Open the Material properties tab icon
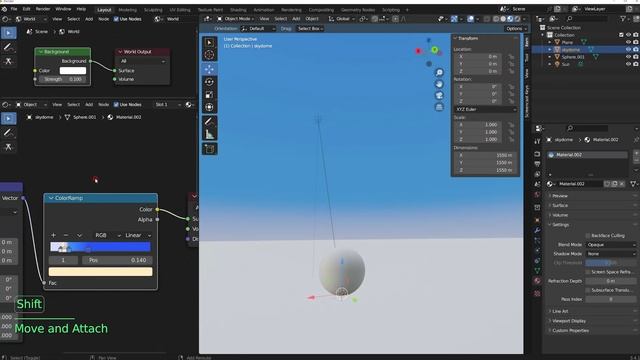The image size is (640, 360). pos(537,281)
